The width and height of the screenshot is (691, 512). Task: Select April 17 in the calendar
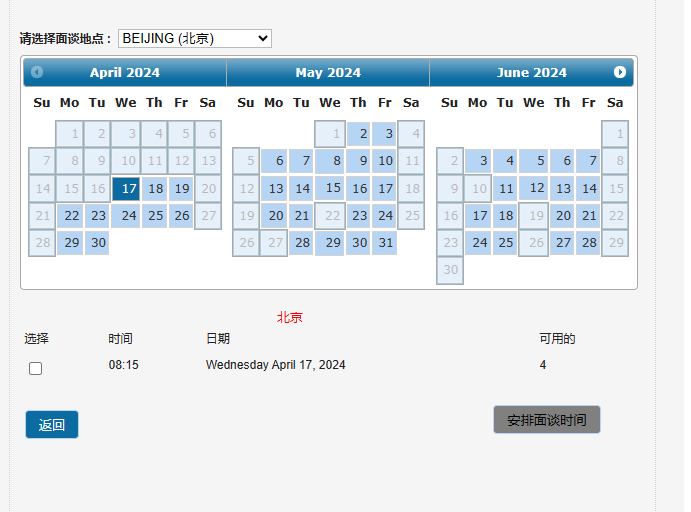coord(126,189)
